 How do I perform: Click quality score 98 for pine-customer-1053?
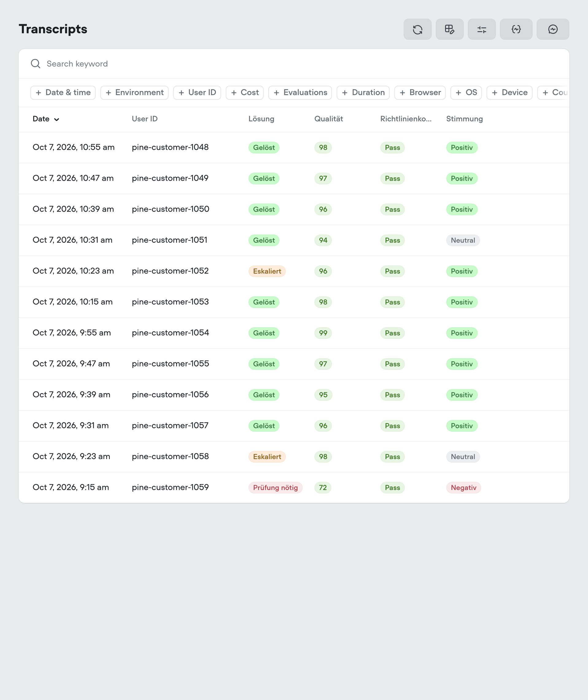(x=323, y=302)
